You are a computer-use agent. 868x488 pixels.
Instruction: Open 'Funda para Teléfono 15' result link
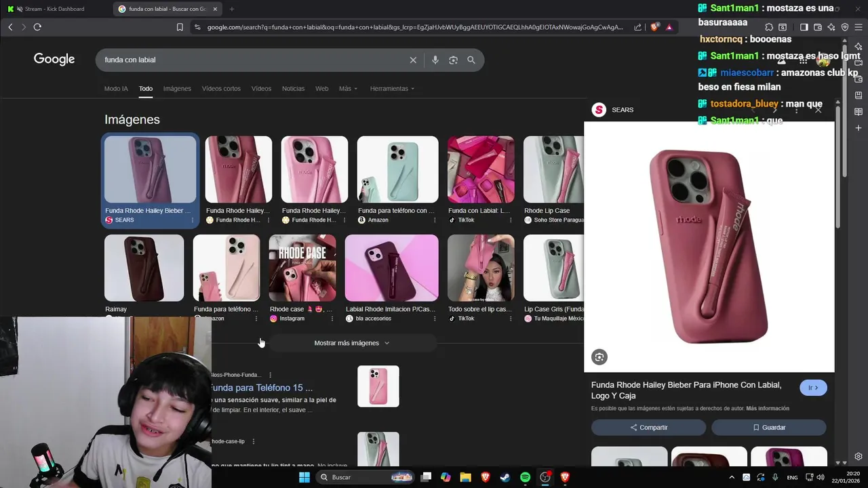(262, 388)
